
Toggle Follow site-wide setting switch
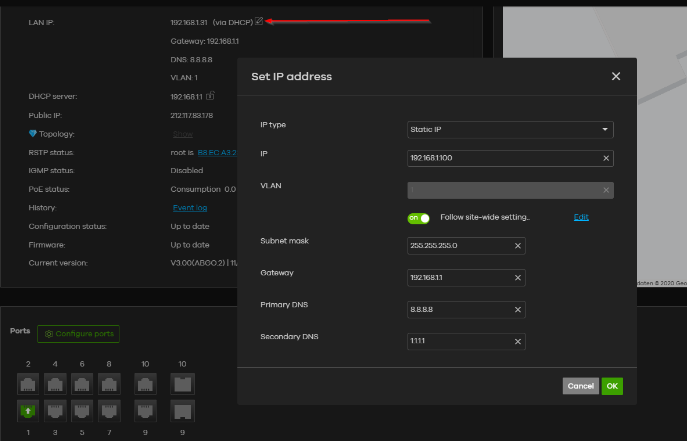418,217
